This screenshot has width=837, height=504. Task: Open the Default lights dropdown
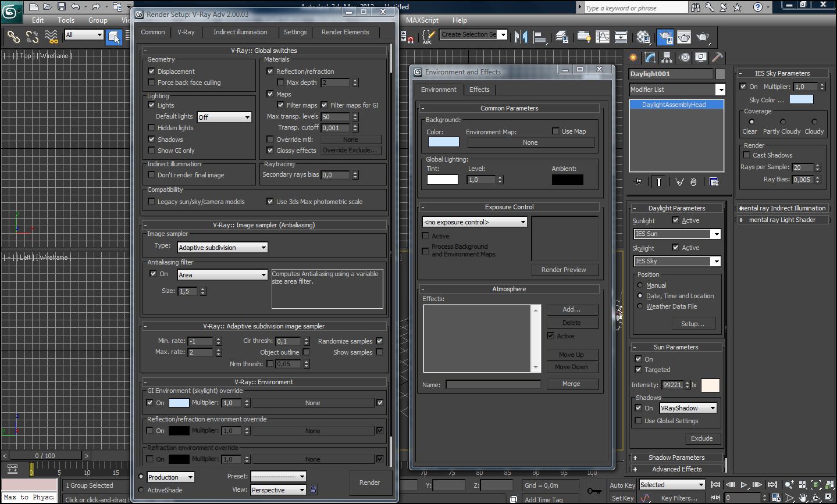pyautogui.click(x=224, y=117)
